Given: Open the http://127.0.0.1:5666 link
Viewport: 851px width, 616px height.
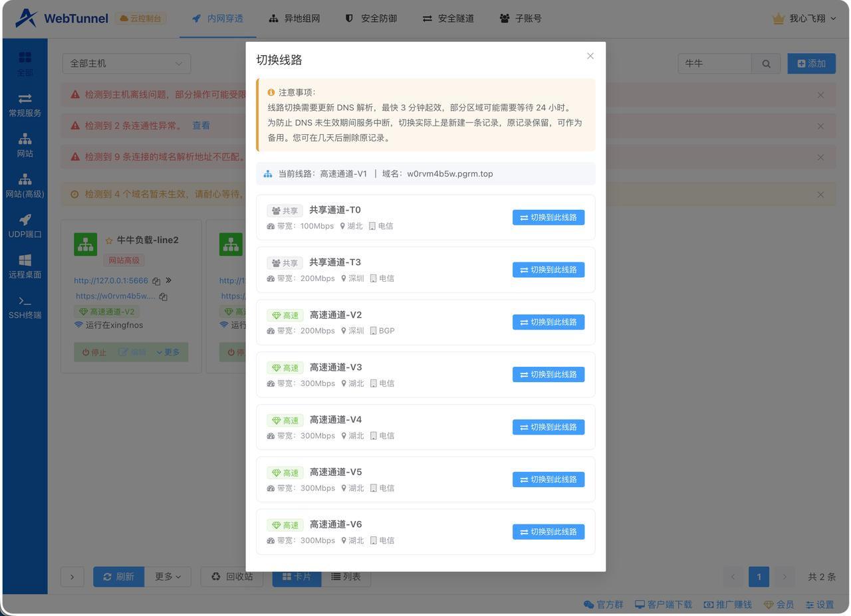Looking at the screenshot, I should [x=111, y=280].
